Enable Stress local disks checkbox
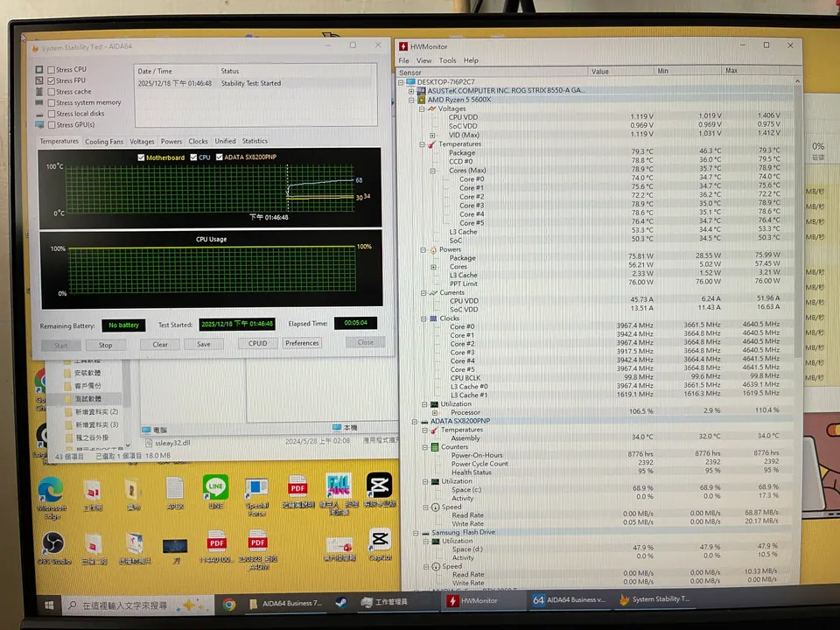The height and width of the screenshot is (630, 840). pyautogui.click(x=52, y=114)
